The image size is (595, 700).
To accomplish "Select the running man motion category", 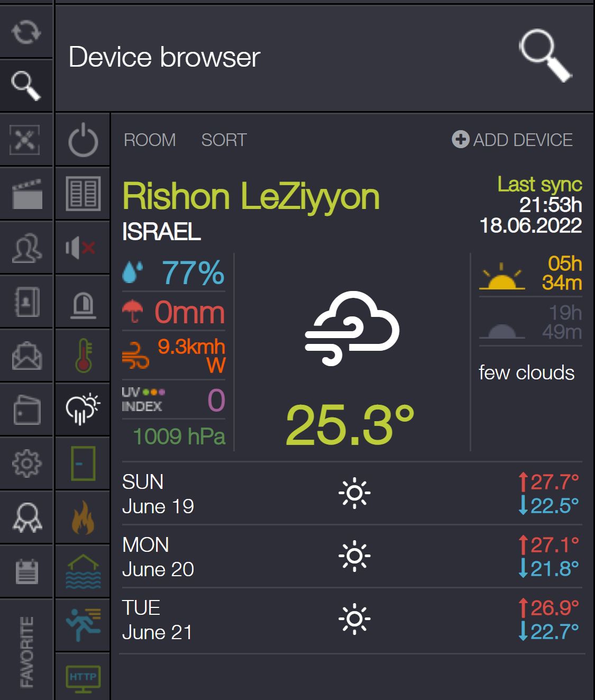I will coord(83,624).
